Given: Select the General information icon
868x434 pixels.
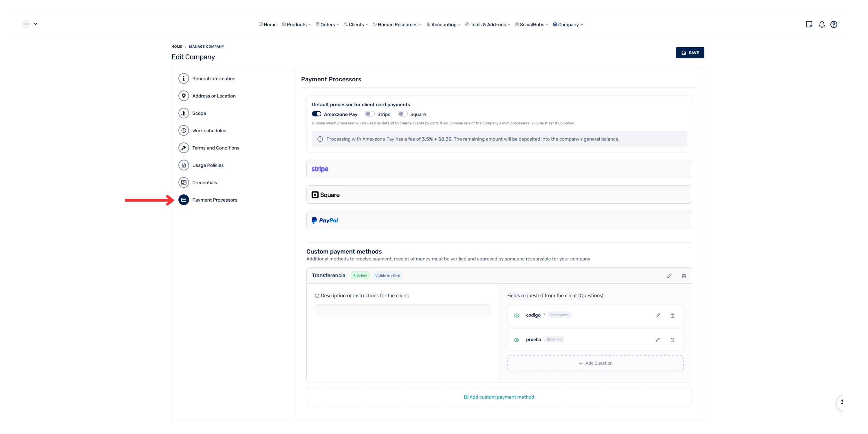Looking at the screenshot, I should tap(184, 79).
